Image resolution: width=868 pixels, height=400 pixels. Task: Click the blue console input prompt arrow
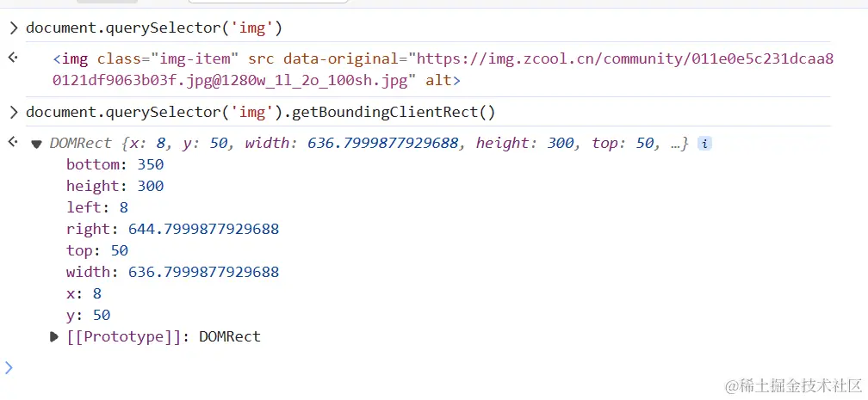(9, 367)
